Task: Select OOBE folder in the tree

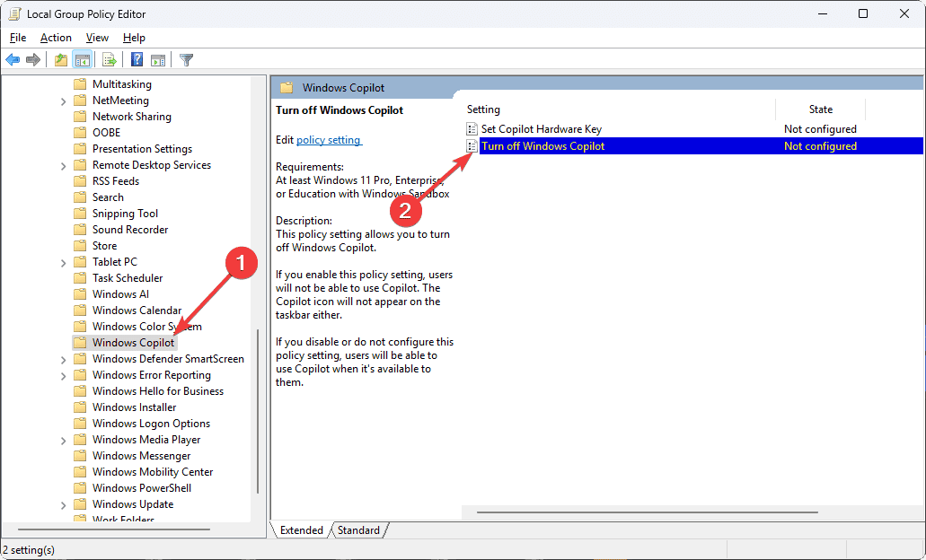Action: pyautogui.click(x=106, y=132)
